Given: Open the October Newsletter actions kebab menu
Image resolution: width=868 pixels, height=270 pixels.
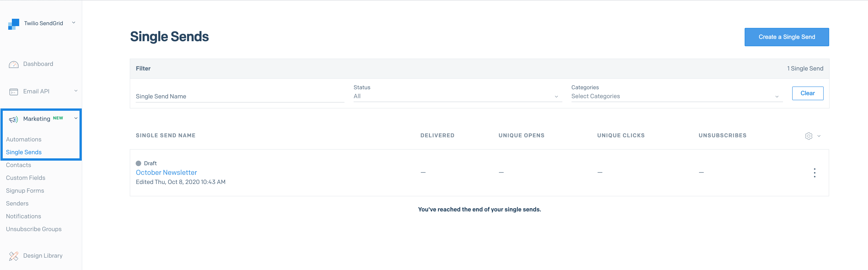Looking at the screenshot, I should pos(815,173).
